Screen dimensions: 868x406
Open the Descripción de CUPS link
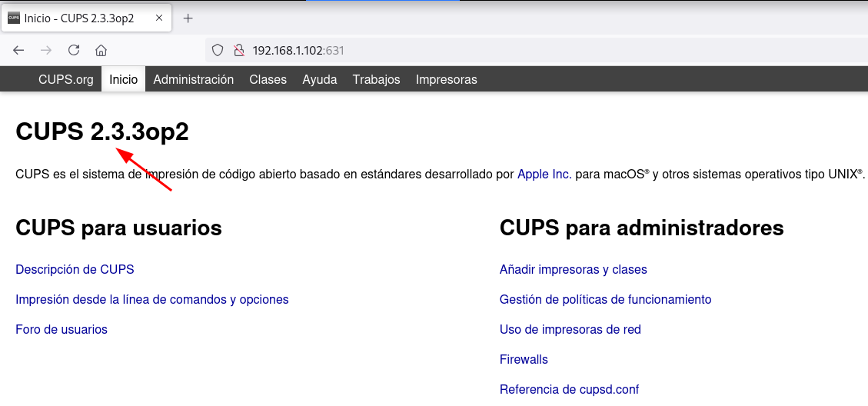tap(75, 269)
